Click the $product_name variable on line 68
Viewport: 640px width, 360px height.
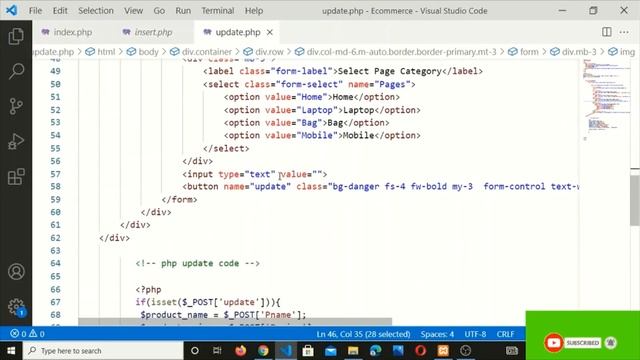coord(174,315)
